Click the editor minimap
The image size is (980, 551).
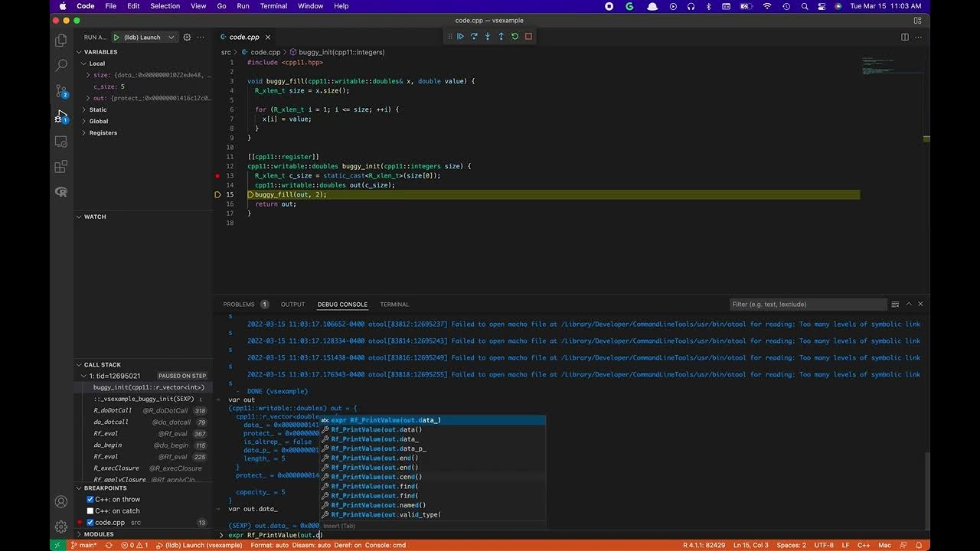pyautogui.click(x=891, y=65)
